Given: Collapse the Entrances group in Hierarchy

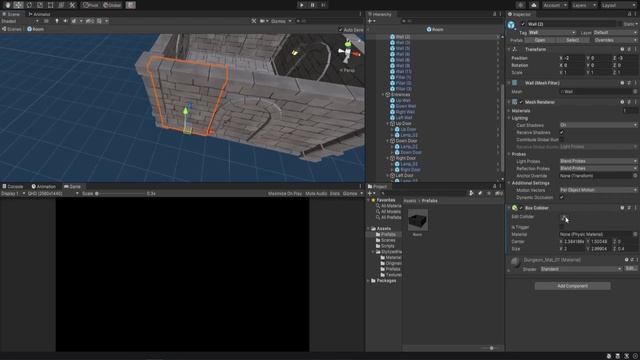Looking at the screenshot, I should (x=383, y=95).
